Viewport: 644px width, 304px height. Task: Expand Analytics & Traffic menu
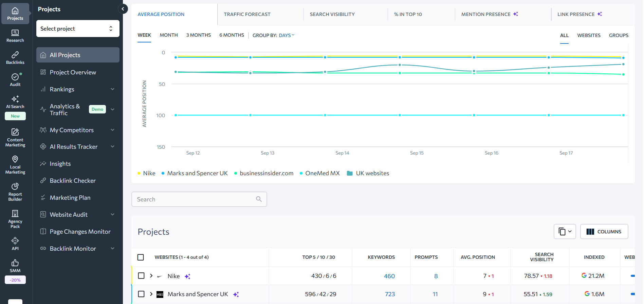point(113,109)
